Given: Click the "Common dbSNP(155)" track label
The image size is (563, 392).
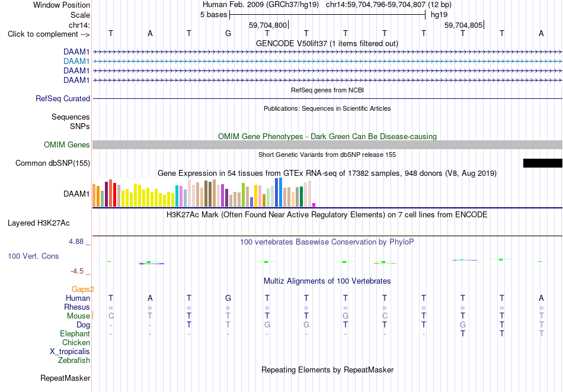Looking at the screenshot, I should (x=52, y=163).
